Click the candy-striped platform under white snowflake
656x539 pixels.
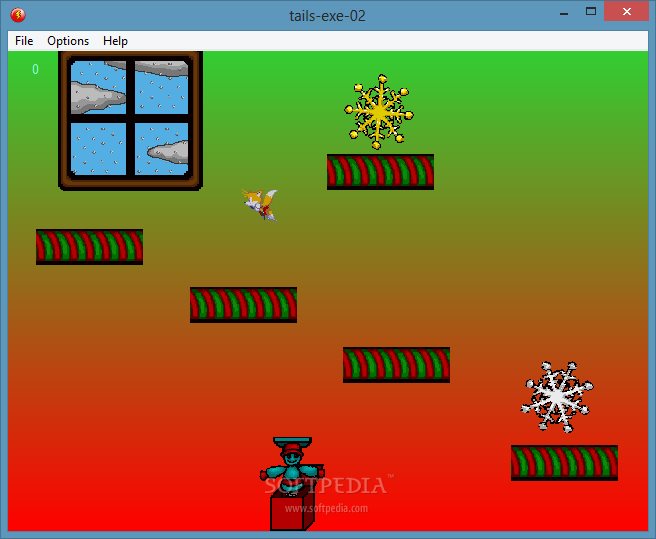click(564, 462)
